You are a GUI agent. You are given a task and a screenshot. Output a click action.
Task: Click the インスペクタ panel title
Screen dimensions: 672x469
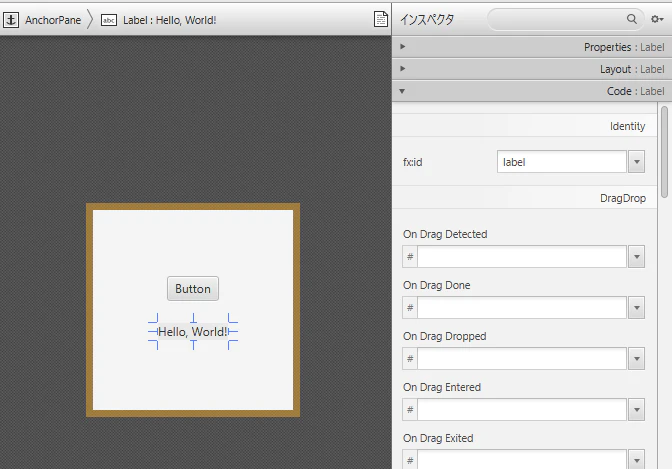(427, 19)
